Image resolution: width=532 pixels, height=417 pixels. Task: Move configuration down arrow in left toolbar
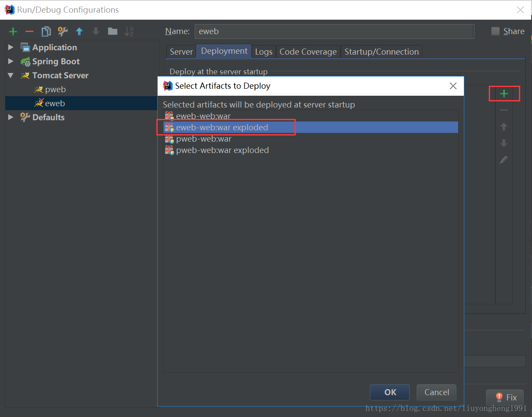(96, 31)
